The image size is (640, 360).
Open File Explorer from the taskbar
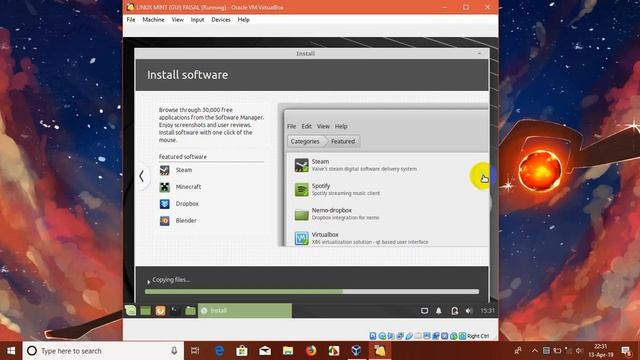[x=288, y=351]
